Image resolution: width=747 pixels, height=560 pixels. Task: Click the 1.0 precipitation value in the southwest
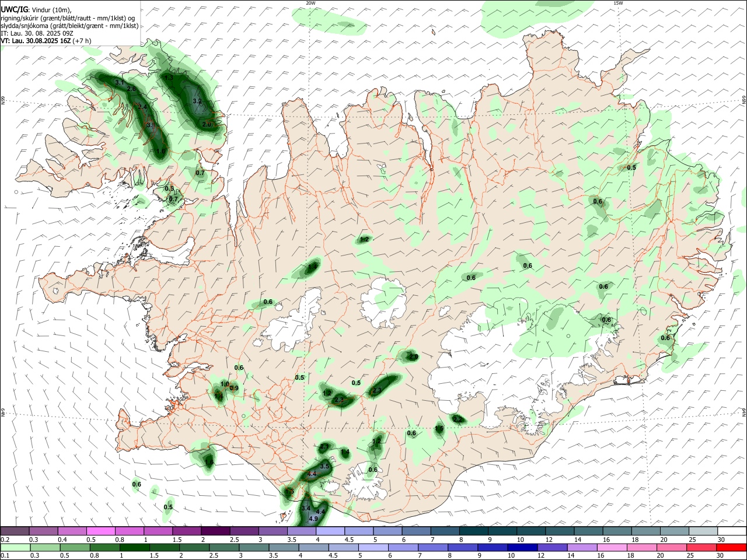225,384
